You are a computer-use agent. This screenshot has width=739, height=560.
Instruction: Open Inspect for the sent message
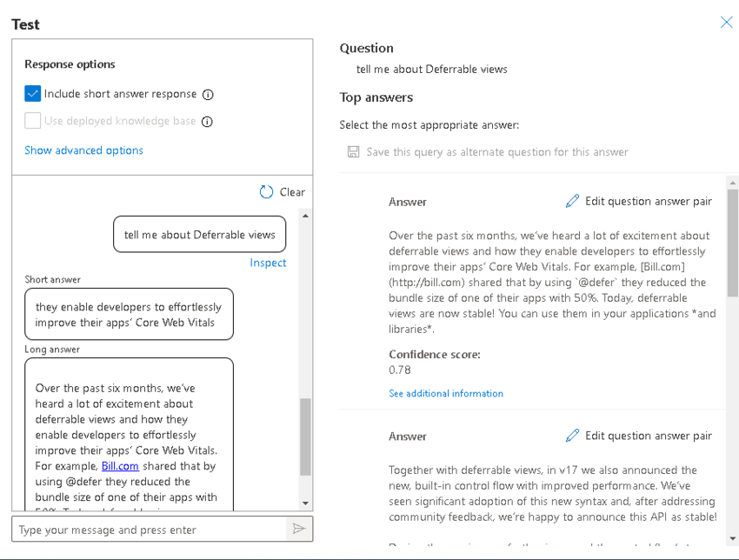(268, 263)
